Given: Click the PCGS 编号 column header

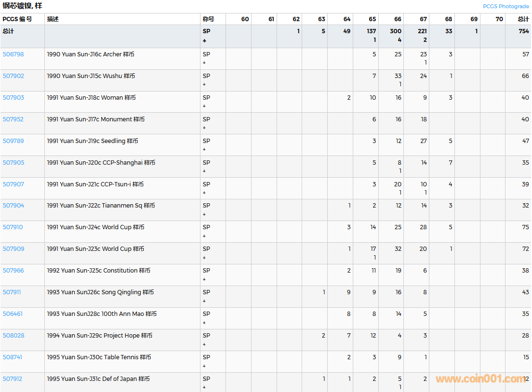Looking at the screenshot, I should point(17,19).
